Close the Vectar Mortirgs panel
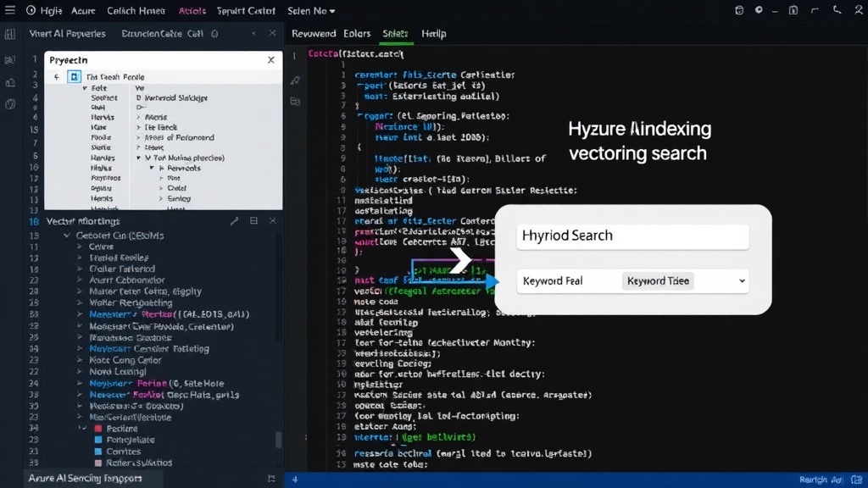Image resolution: width=868 pixels, height=488 pixels. click(272, 221)
